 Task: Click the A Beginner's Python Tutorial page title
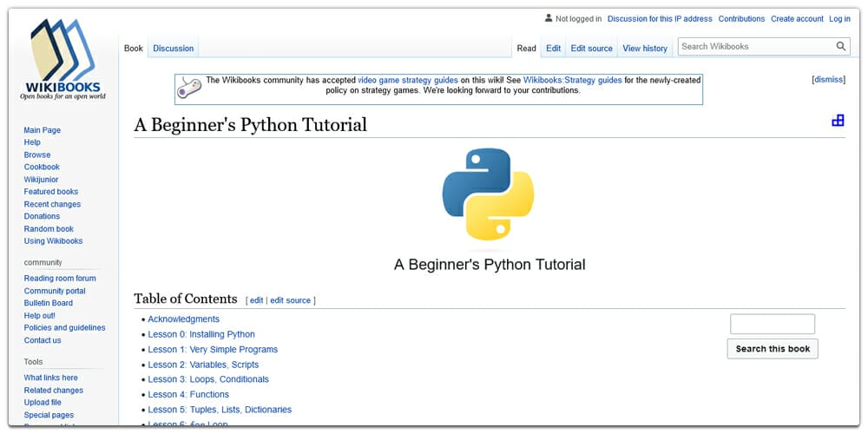250,124
